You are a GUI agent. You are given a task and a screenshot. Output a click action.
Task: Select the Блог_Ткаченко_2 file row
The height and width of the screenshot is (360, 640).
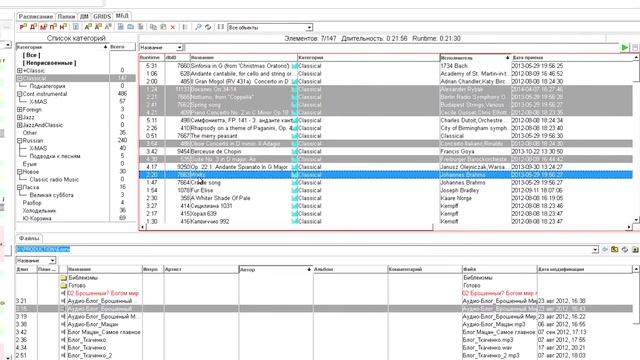tap(324, 356)
